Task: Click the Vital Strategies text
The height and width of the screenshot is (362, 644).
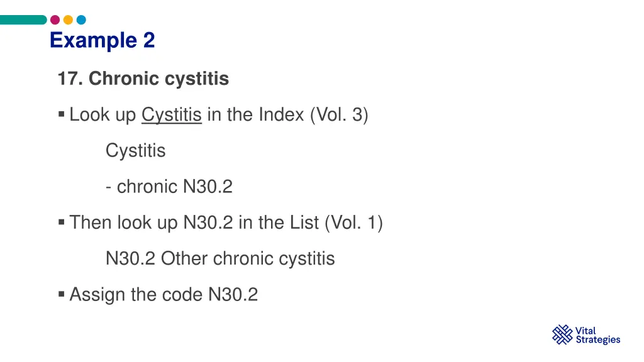Action: 598,336
